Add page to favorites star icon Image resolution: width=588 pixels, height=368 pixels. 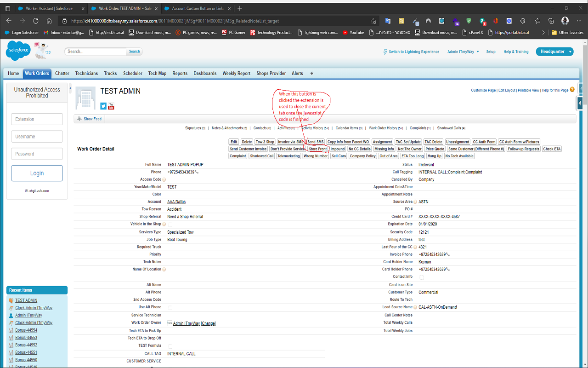pyautogui.click(x=373, y=21)
